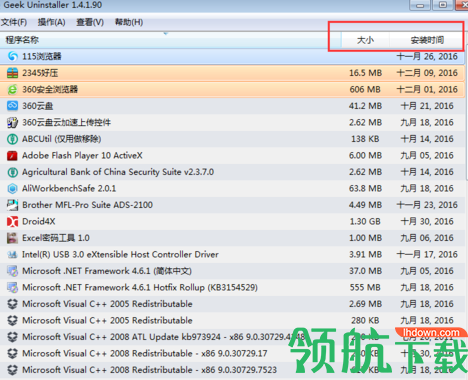
Task: Click the .NET Framework 4.6.1 简体中文 icon
Action: (x=12, y=271)
